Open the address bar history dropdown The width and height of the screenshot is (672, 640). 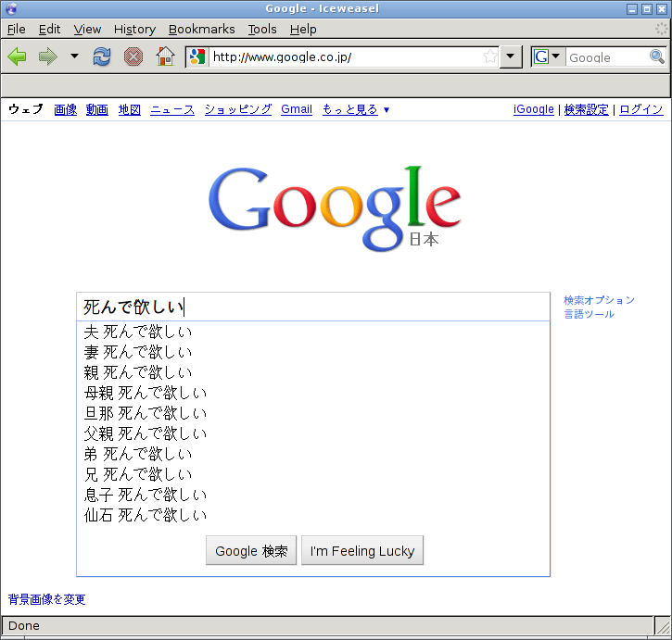pos(511,56)
